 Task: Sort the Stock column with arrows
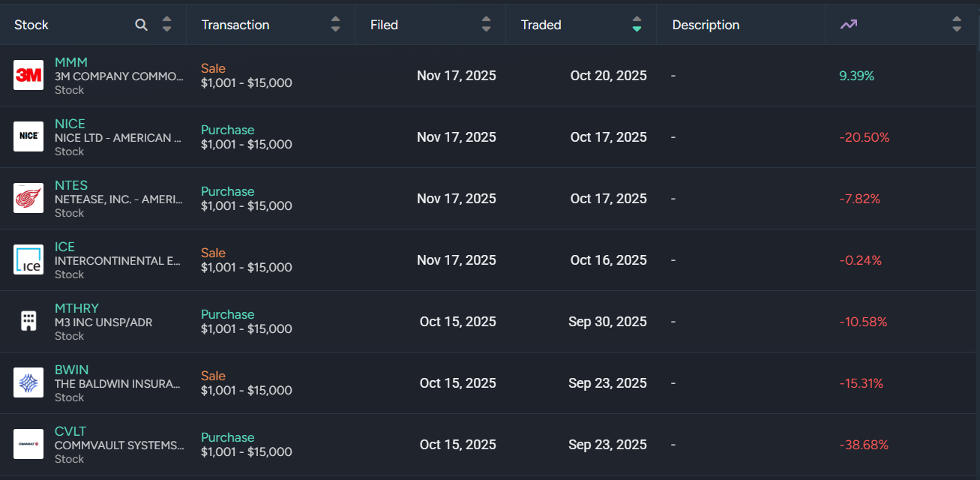pos(166,25)
